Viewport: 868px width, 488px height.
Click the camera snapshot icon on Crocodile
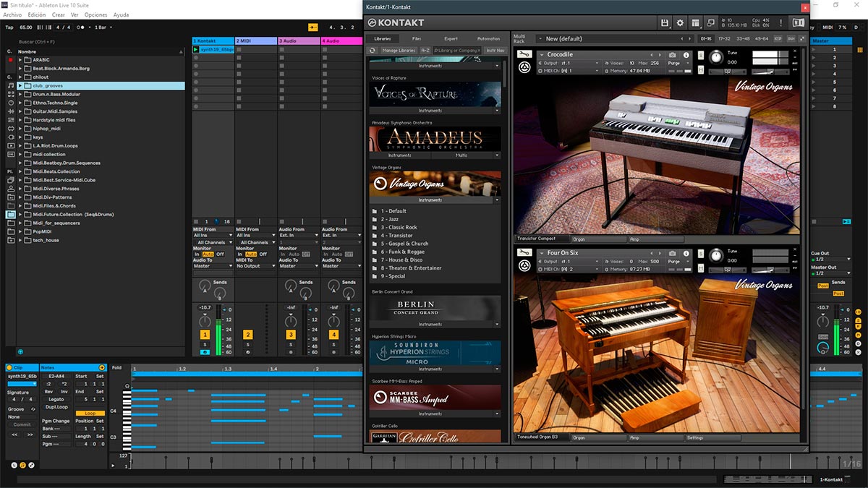pos(673,55)
